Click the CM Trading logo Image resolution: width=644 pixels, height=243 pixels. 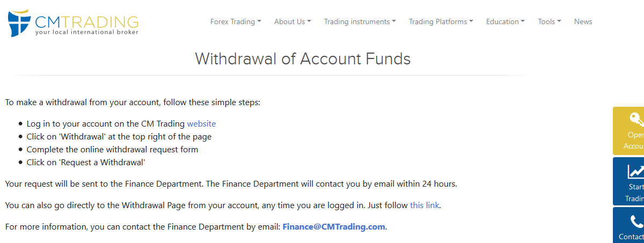pyautogui.click(x=73, y=23)
